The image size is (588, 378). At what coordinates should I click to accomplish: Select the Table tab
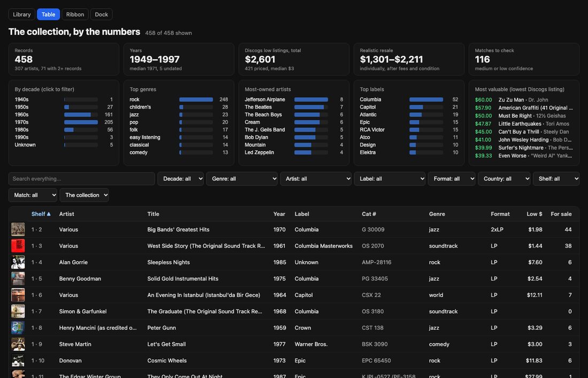tap(48, 14)
